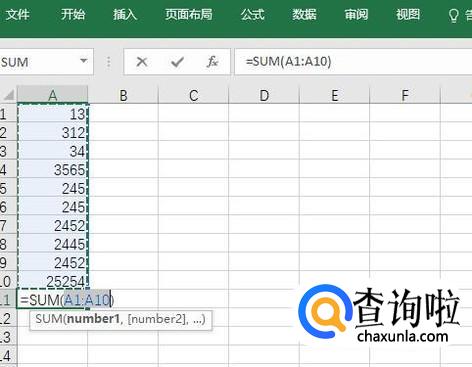Image resolution: width=472 pixels, height=367 pixels.
Task: Click cell A1 containing 13
Action: [53, 114]
